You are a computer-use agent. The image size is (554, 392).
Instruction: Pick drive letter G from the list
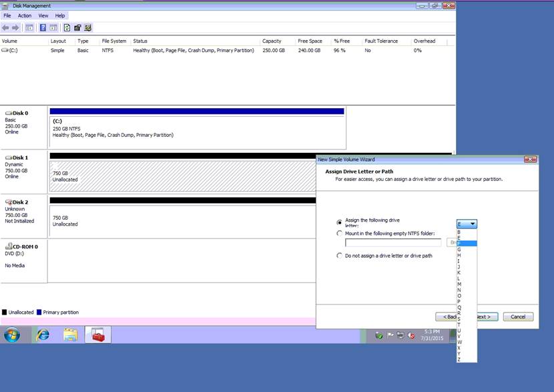(459, 250)
